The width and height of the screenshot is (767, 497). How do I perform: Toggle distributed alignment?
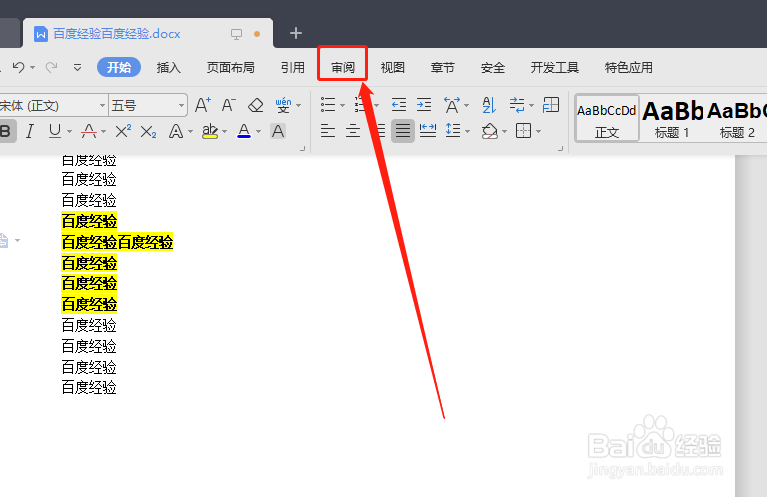[428, 131]
